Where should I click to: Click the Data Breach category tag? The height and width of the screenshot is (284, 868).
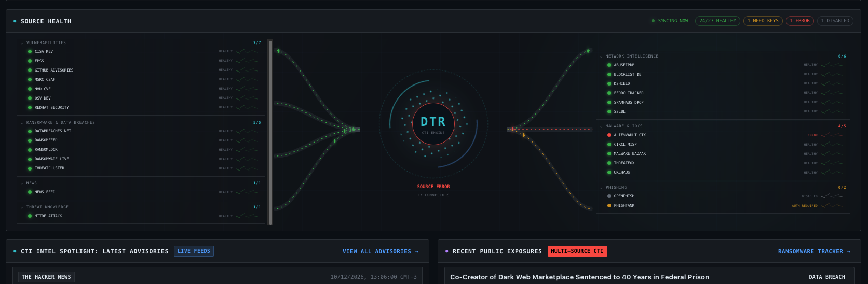[x=827, y=277]
